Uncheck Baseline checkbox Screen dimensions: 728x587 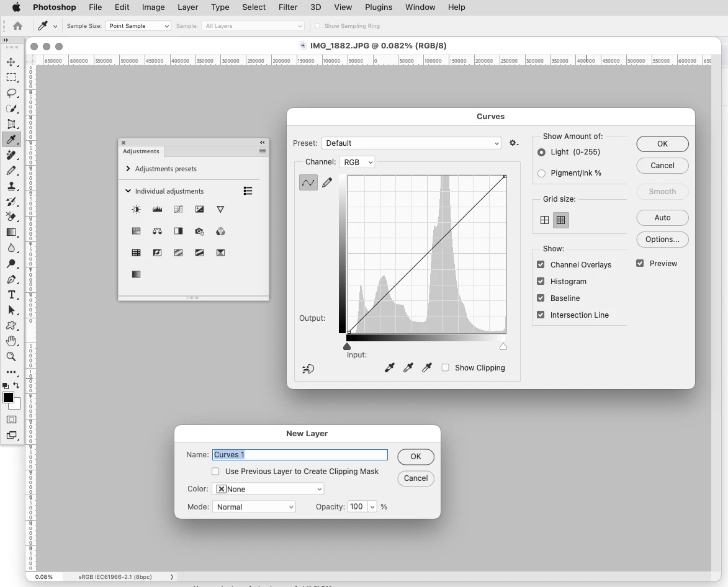point(541,298)
